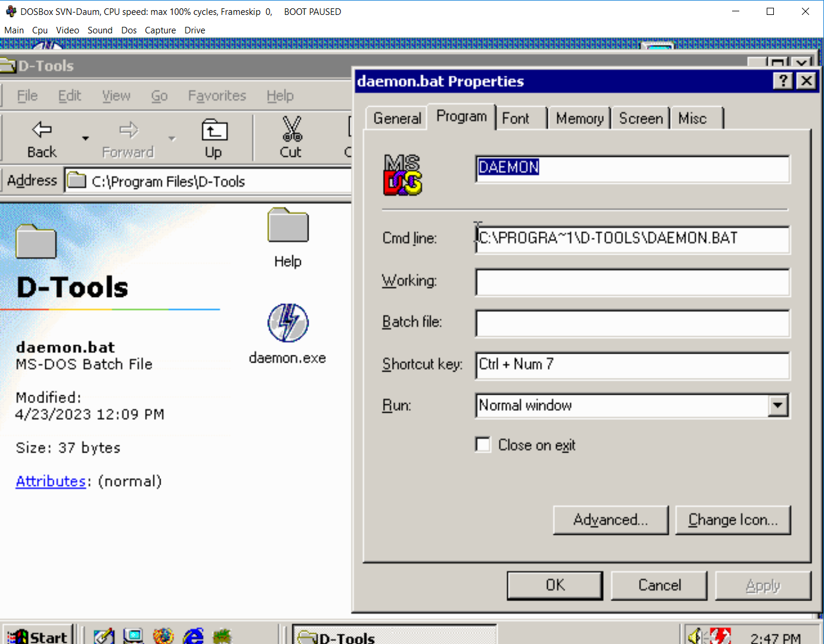Click the Address bar path field

[x=208, y=181]
